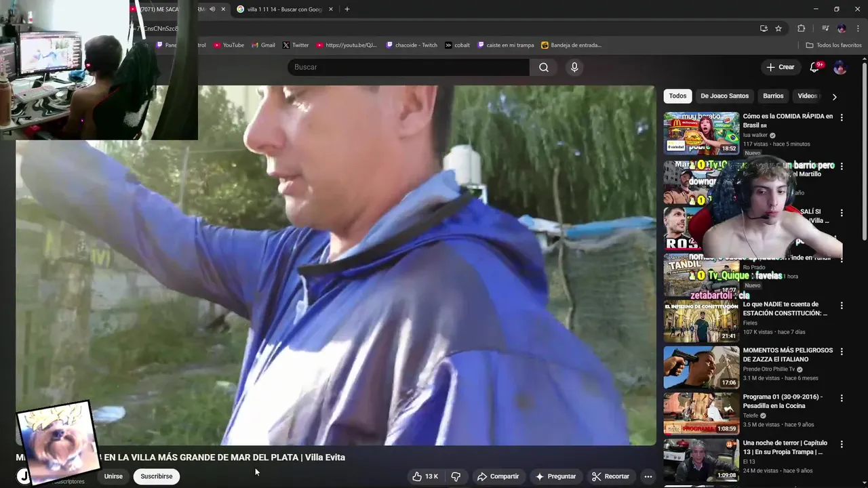Open the browser extensions puzzle icon
The height and width of the screenshot is (488, 868).
tap(801, 28)
